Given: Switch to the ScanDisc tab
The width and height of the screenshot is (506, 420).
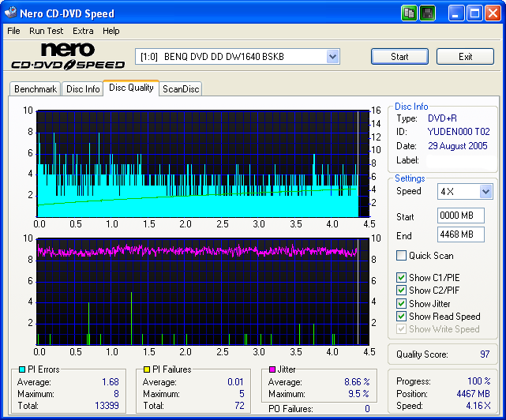Looking at the screenshot, I should click(181, 89).
